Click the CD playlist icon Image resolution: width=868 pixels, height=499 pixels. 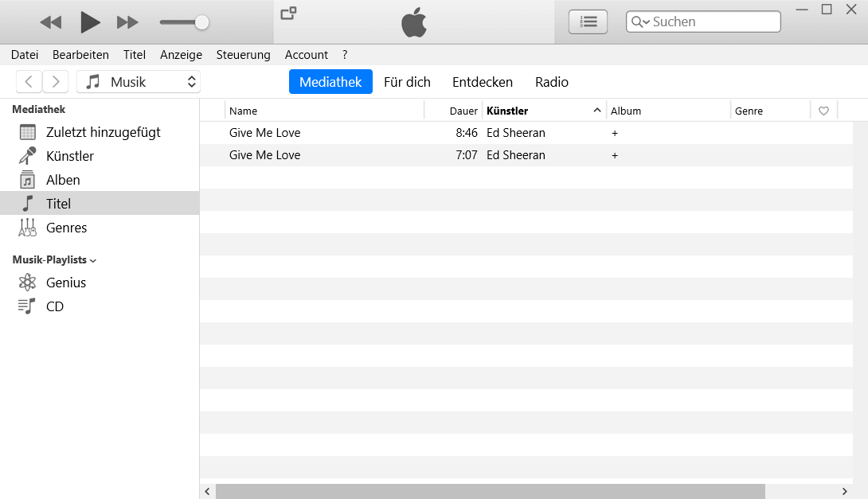[26, 306]
